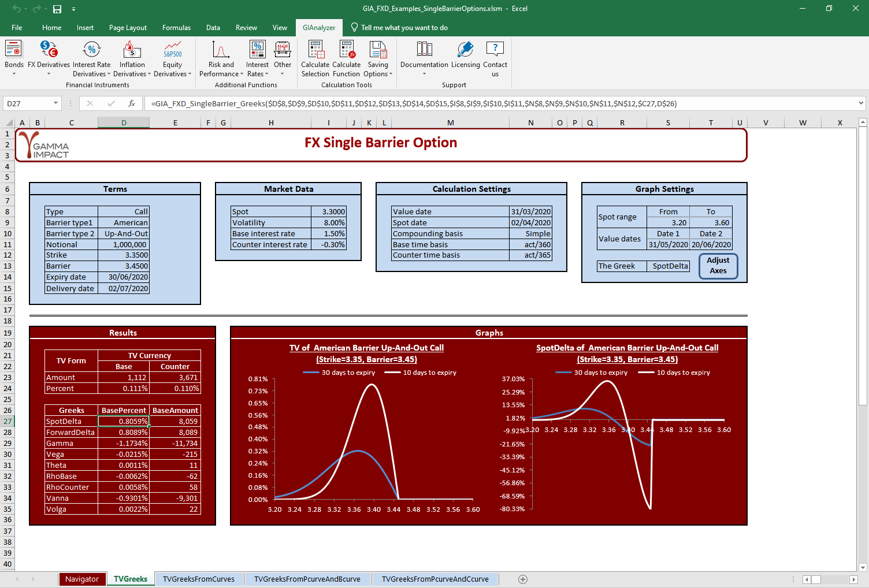869x588 pixels.
Task: Open the Page Layout ribbon tab
Action: pos(128,27)
